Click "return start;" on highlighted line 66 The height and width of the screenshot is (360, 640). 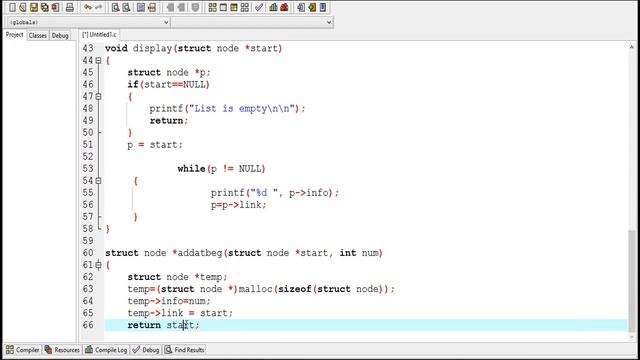pos(163,325)
